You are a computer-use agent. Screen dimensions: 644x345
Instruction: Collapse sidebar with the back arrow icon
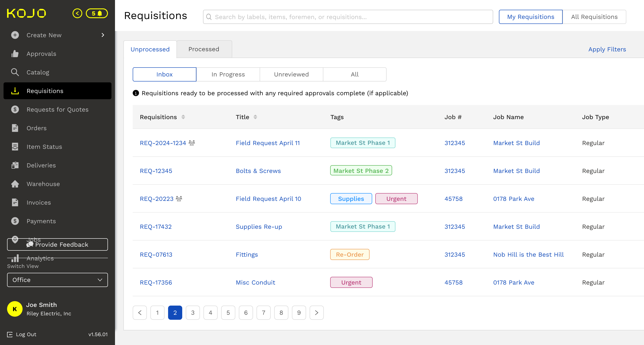pyautogui.click(x=77, y=13)
